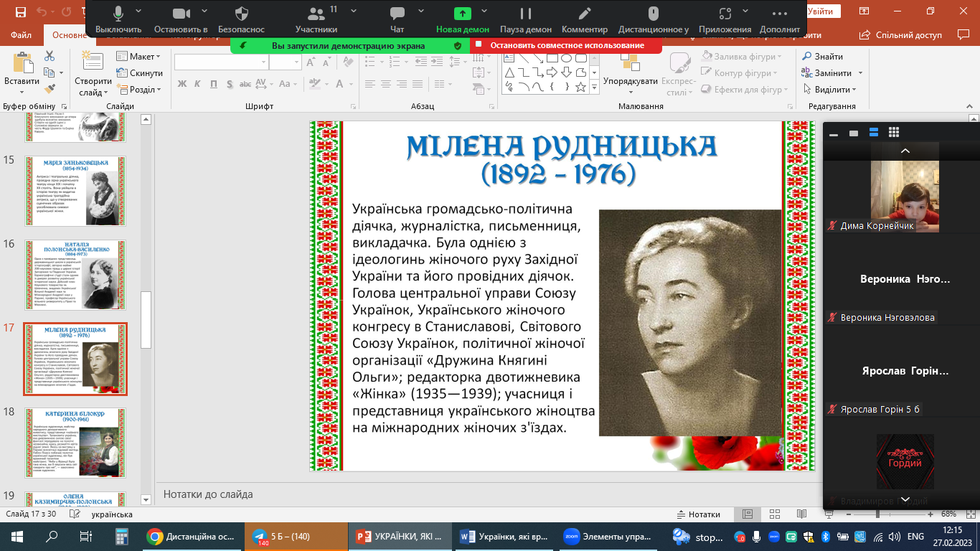Click the Cut scissors icon in the clipboard group
The image size is (980, 551).
[x=50, y=56]
